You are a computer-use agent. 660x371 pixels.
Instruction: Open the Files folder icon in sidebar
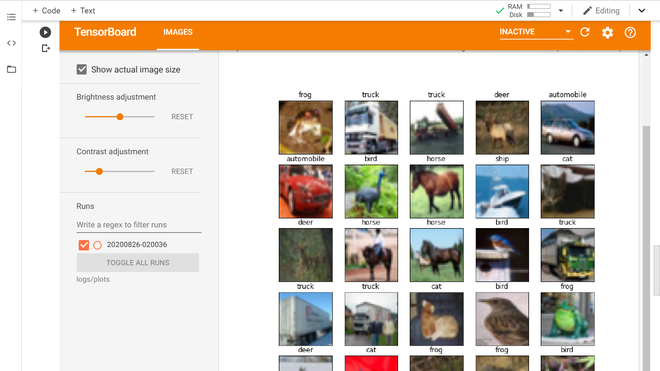point(11,69)
